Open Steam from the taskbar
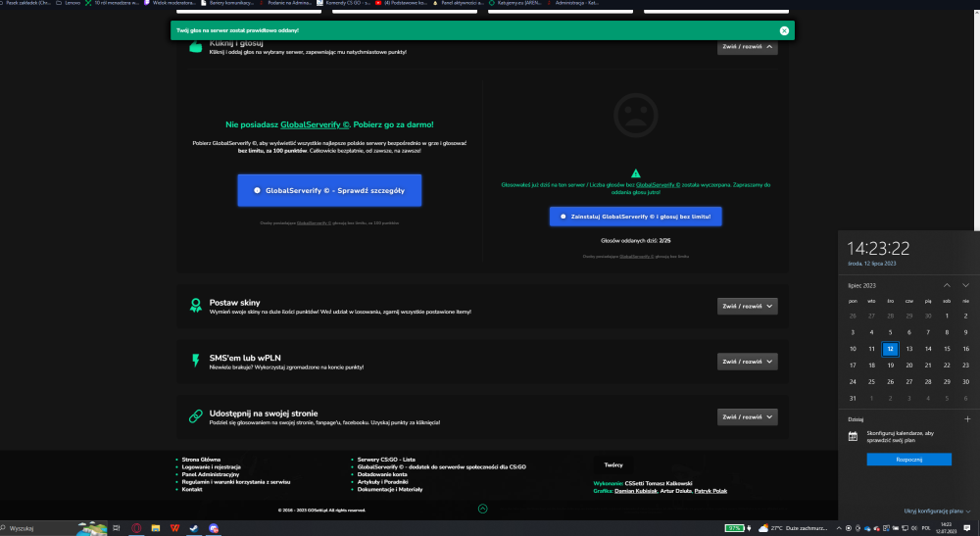Viewport: 980px width, 536px height. (x=194, y=528)
